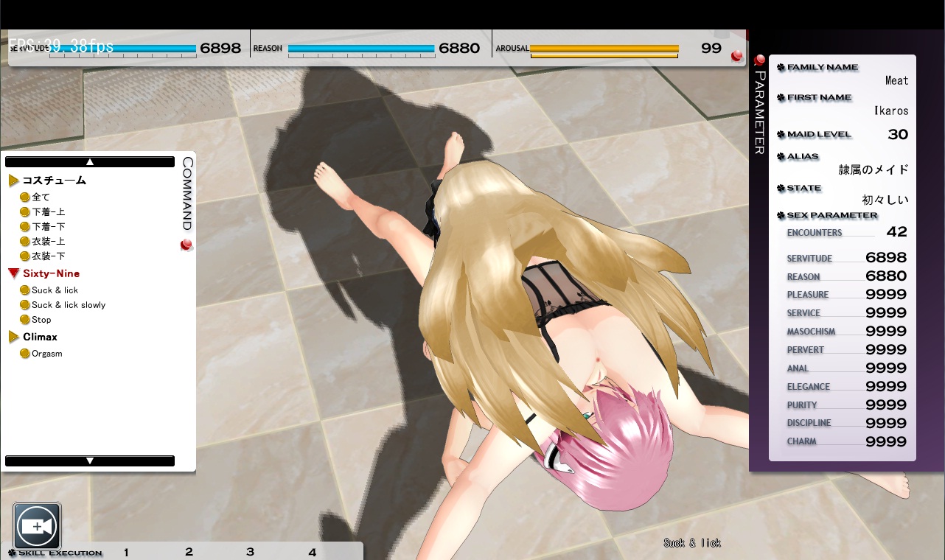
Task: Select the 衣装-上 costume option
Action: 43,241
